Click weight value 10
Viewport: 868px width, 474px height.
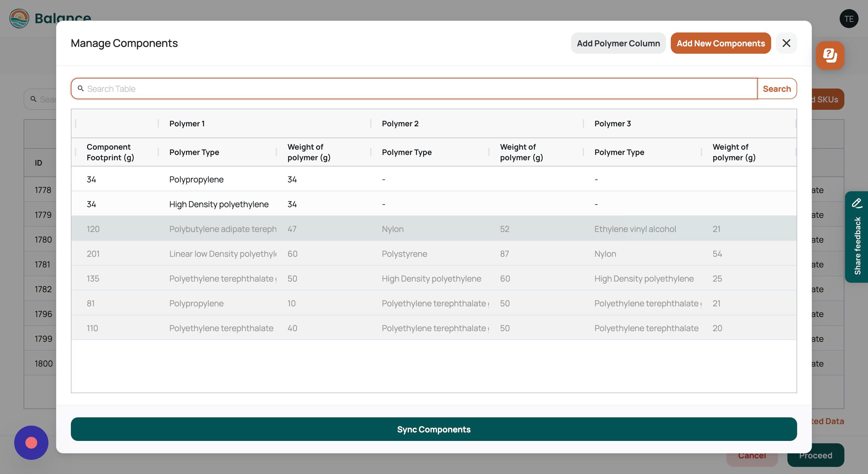pos(291,303)
